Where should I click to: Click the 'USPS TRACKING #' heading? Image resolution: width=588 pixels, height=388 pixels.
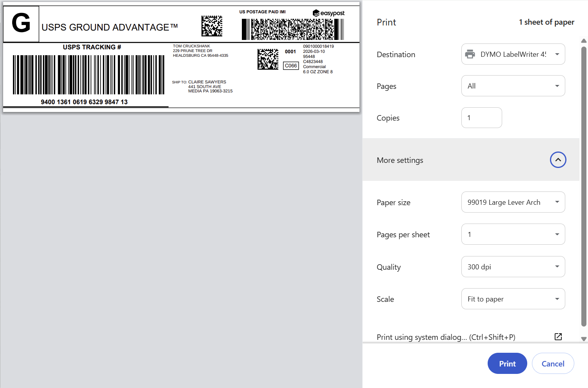tap(92, 47)
